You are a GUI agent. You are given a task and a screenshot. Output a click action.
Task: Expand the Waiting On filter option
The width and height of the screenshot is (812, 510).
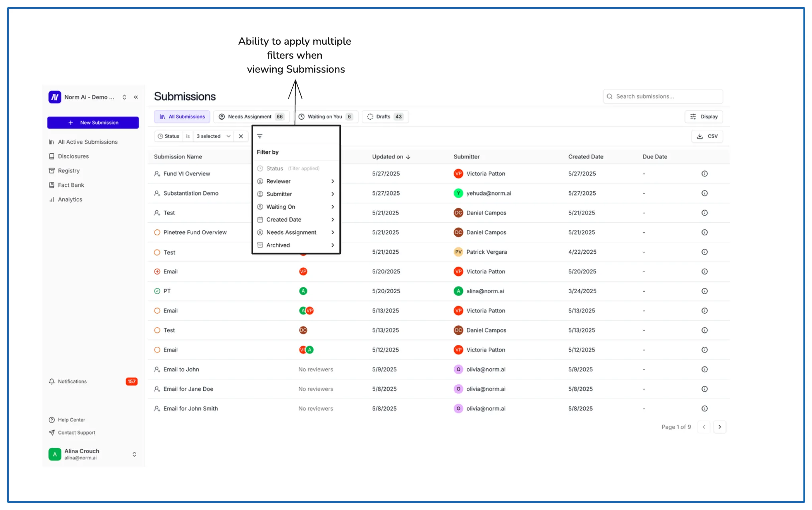click(296, 207)
